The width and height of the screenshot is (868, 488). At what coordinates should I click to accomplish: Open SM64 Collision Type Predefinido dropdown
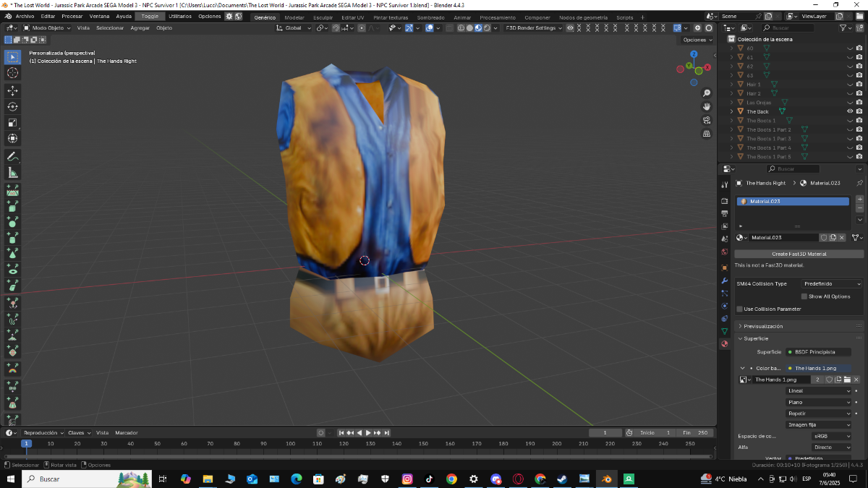(832, 283)
